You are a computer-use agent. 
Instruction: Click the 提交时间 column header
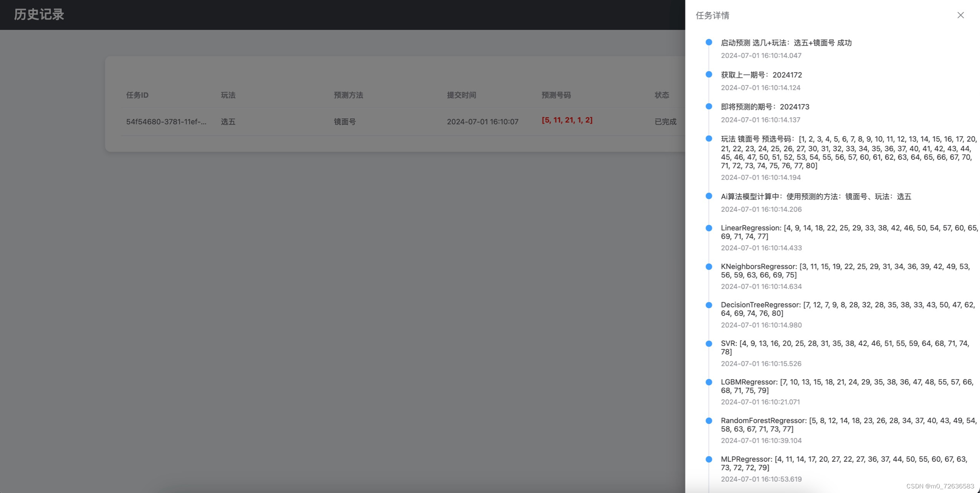pyautogui.click(x=462, y=95)
